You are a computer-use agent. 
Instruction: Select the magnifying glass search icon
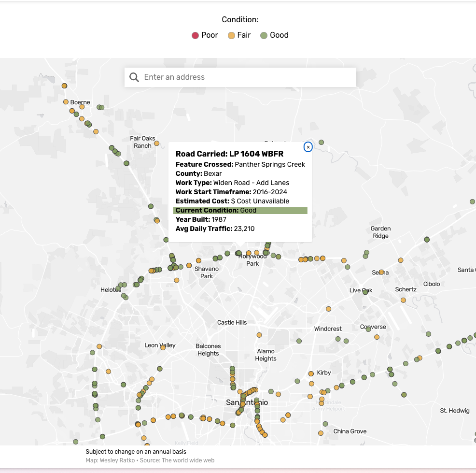click(x=134, y=77)
